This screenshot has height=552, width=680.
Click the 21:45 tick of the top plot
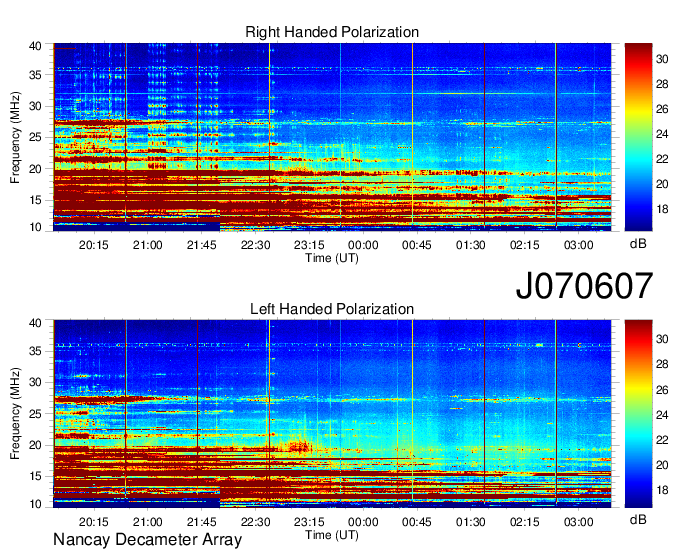201,245
